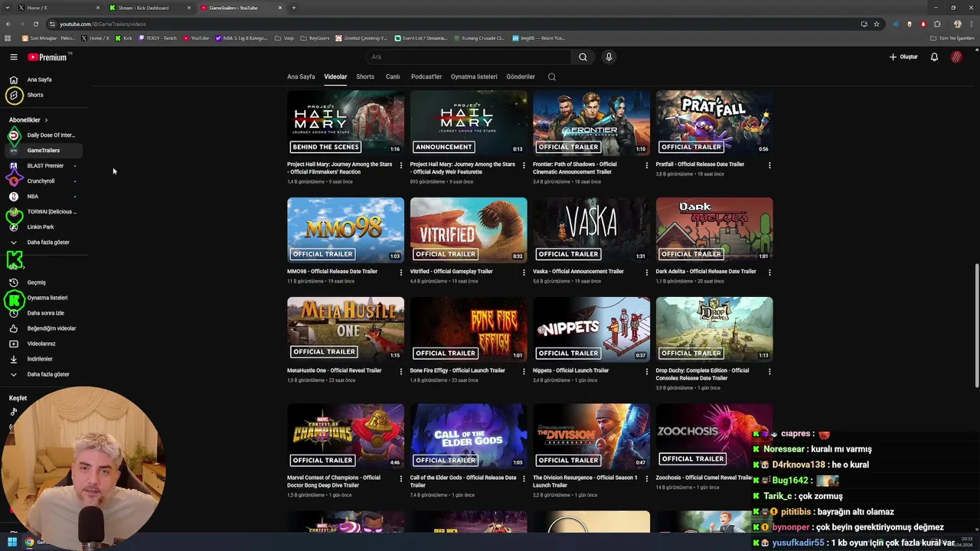Search within channel using magnifier icon
Screen dimensions: 980x551
(551, 77)
